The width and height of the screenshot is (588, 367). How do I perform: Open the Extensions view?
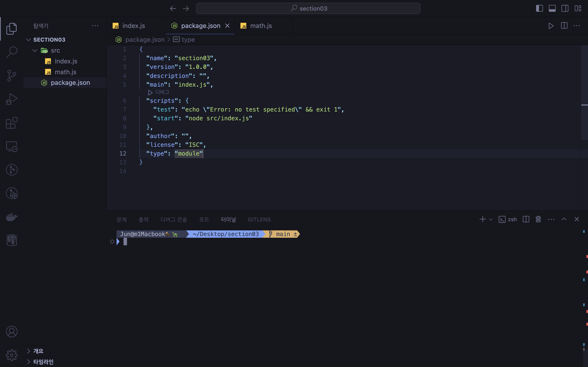(x=11, y=123)
